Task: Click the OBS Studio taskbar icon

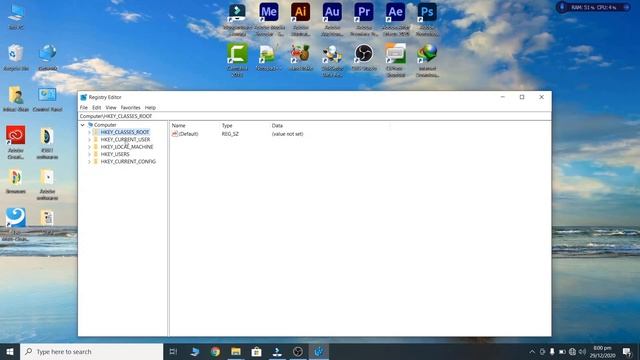Action: coord(298,351)
